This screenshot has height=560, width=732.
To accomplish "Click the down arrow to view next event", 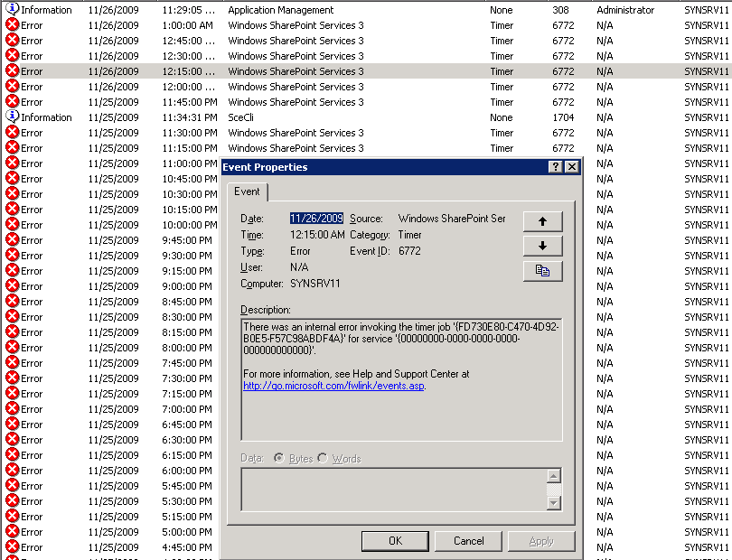I will point(542,246).
